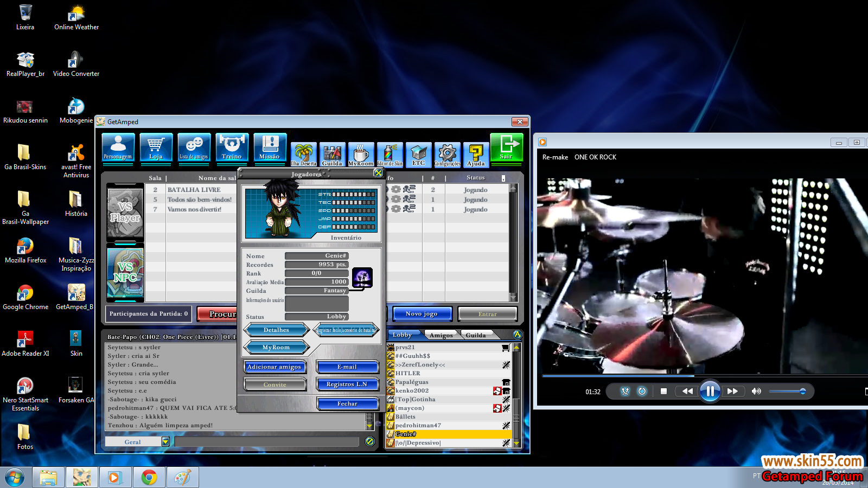868x488 pixels.
Task: Open the Treino icon
Action: [x=232, y=148]
